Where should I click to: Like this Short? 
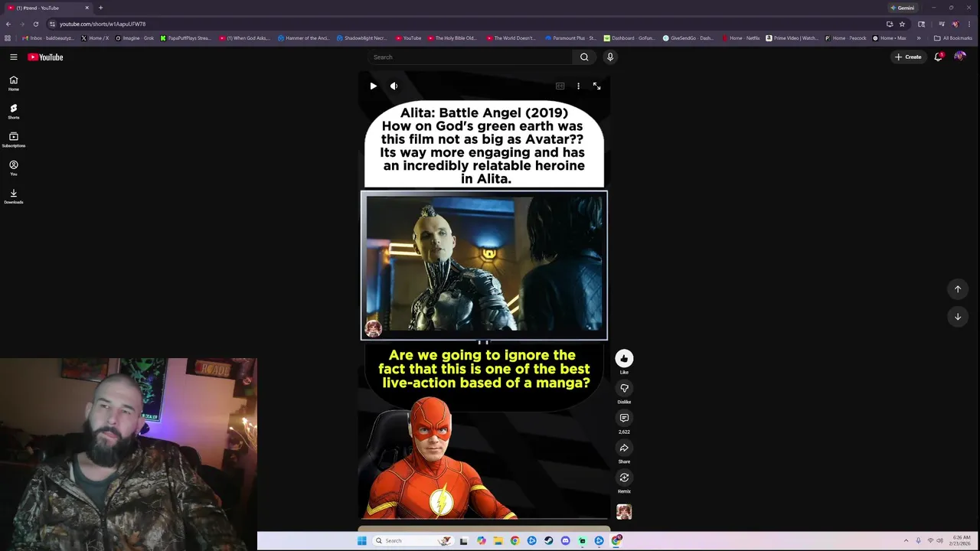coord(624,358)
